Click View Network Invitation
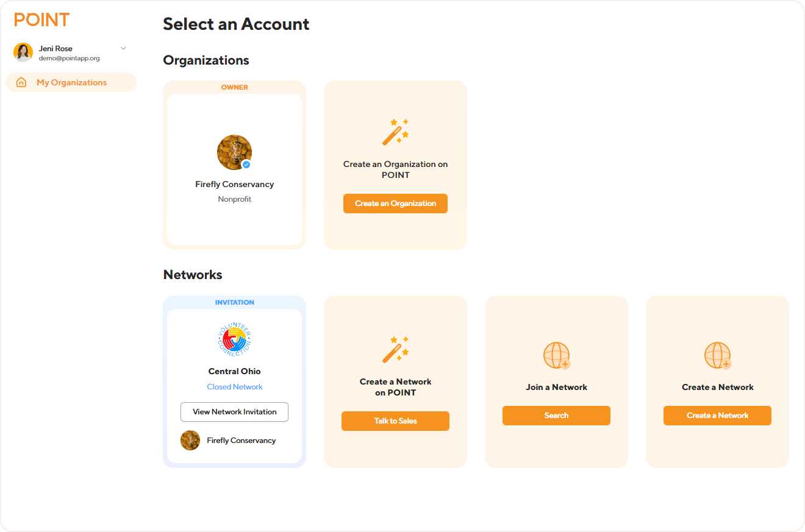The width and height of the screenshot is (805, 532). (234, 412)
